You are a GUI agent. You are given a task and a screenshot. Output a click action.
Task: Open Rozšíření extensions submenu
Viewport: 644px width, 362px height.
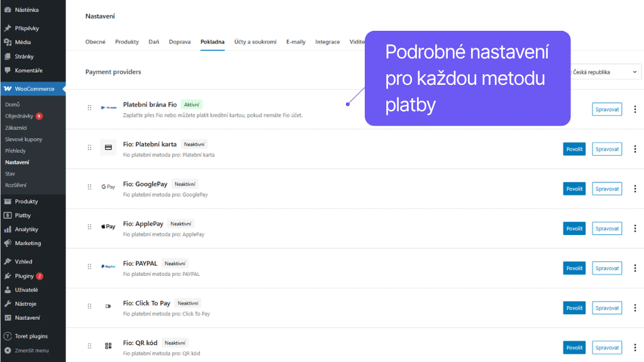(x=16, y=185)
